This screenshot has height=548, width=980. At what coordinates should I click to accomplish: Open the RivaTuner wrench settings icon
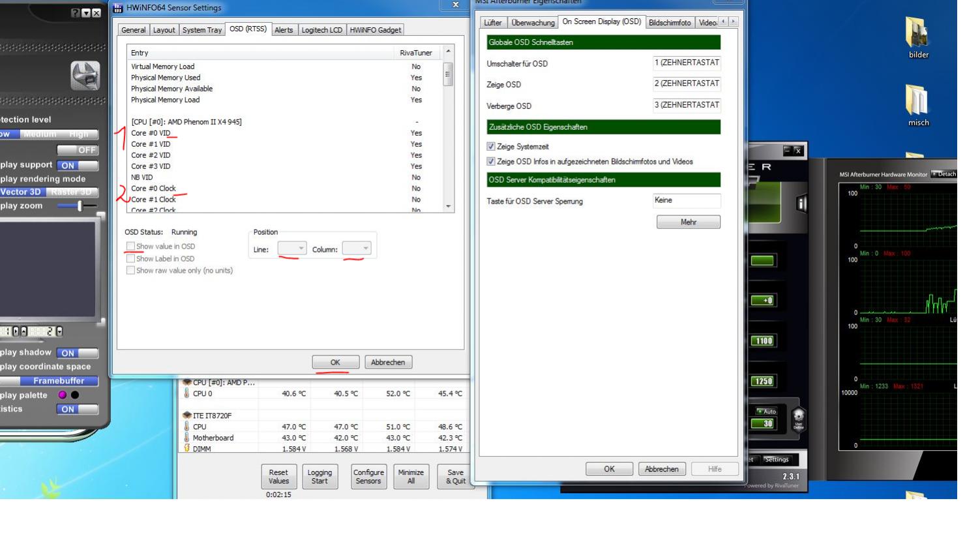[85, 76]
